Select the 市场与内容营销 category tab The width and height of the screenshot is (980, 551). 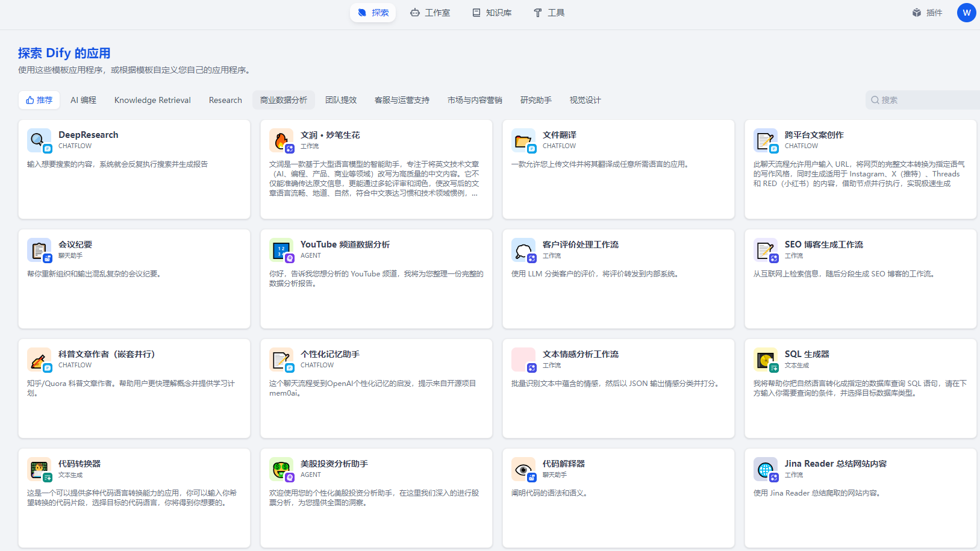point(475,100)
